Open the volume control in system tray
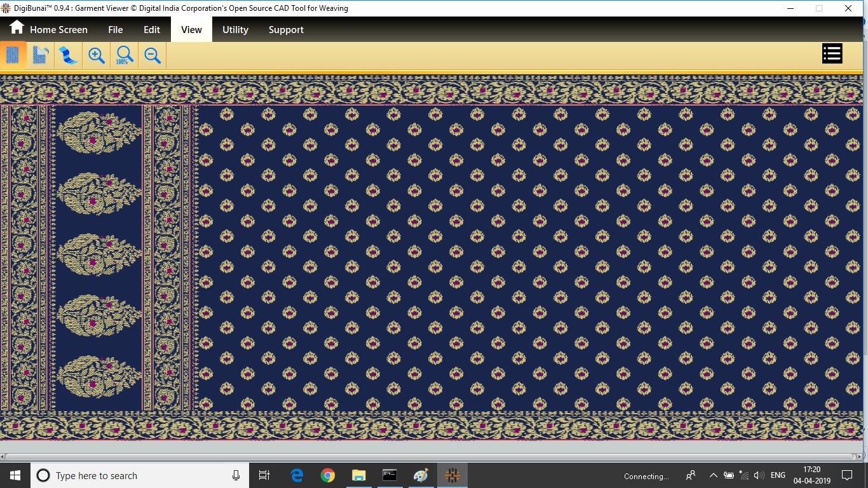 tap(759, 475)
